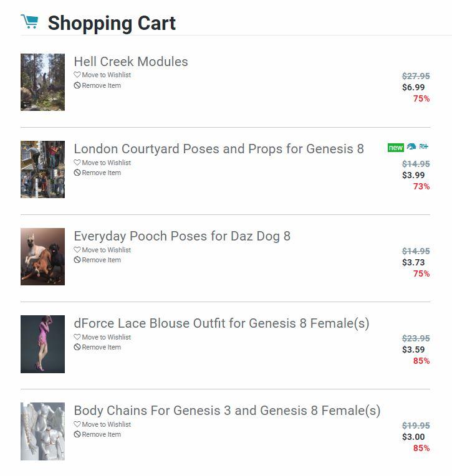Click heart icon for Hell Creek Modules
Viewport: 452px width, 476px height.
point(77,75)
